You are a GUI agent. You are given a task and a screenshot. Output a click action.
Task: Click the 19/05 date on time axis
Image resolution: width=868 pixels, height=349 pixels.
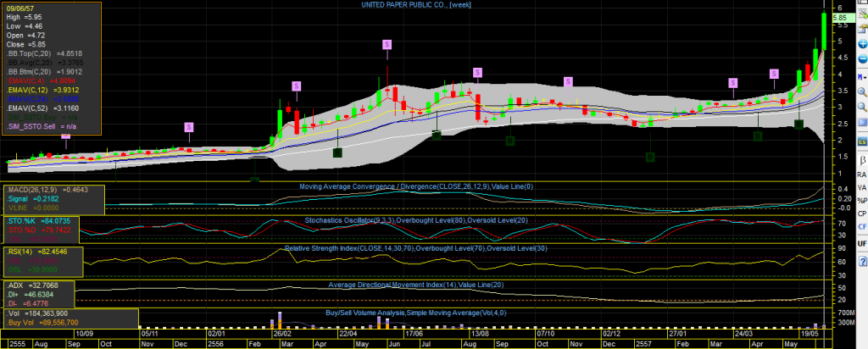[810, 334]
